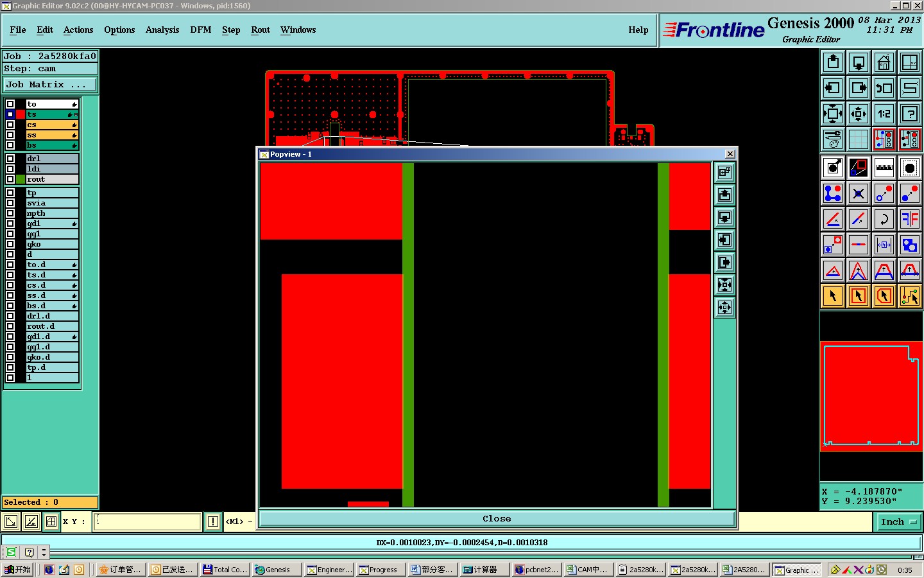Click the board overview thumbnail
The height and width of the screenshot is (578, 924).
(871, 396)
